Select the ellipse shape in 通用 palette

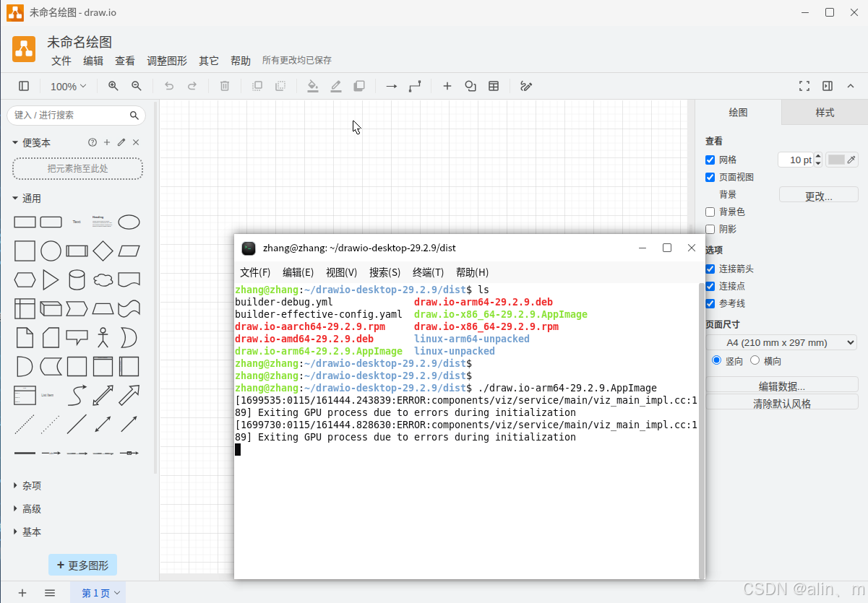click(x=129, y=222)
